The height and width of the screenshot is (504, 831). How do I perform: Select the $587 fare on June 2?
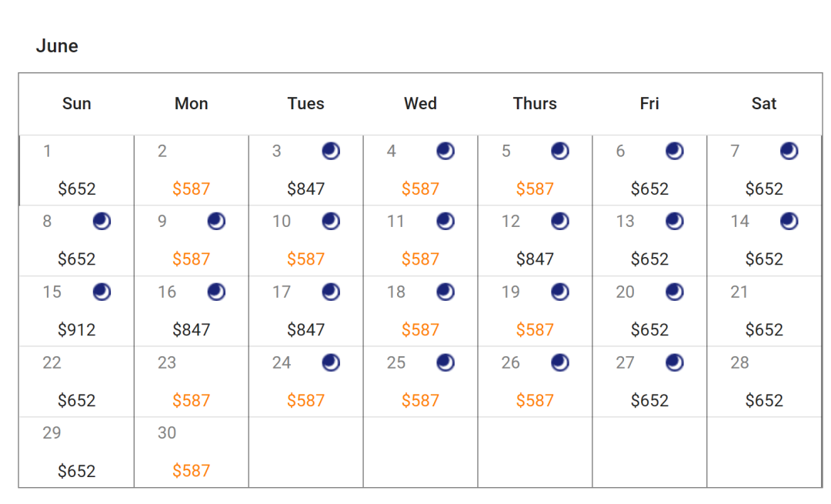(191, 189)
